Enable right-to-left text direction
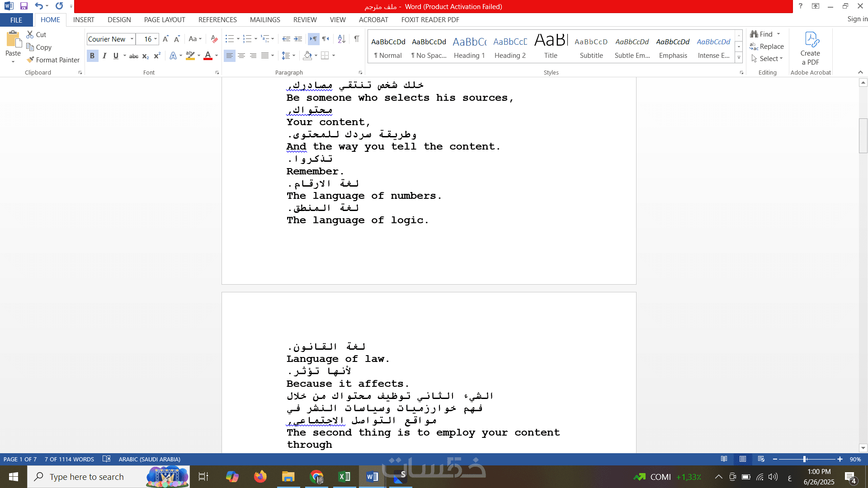 click(x=325, y=39)
